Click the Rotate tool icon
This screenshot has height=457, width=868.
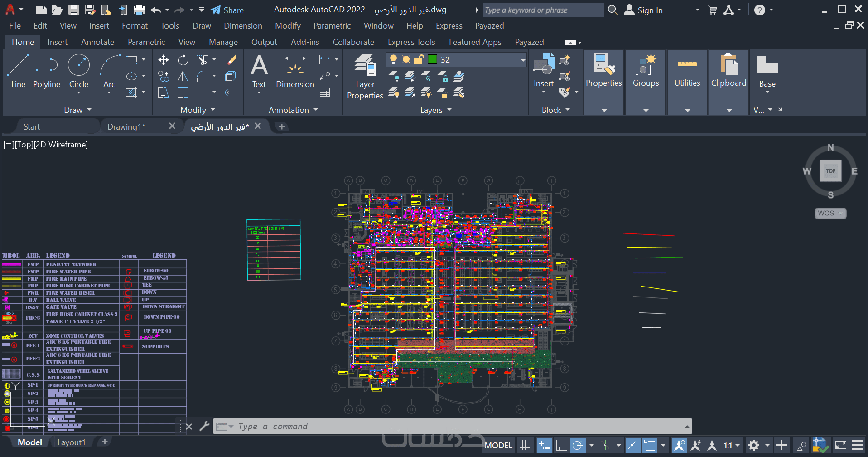[x=183, y=60]
